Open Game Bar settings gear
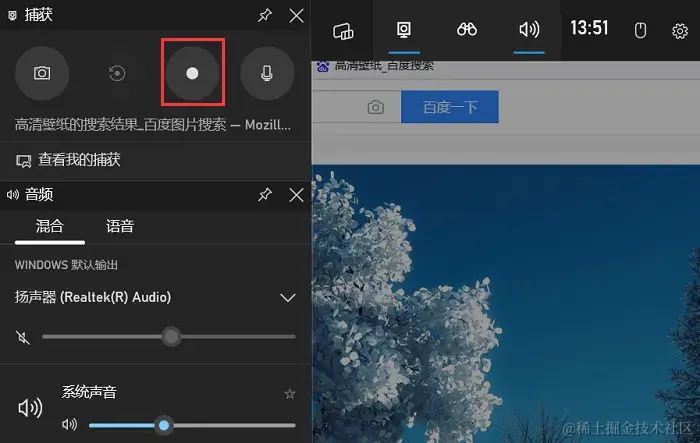The height and width of the screenshot is (443, 700). (680, 31)
